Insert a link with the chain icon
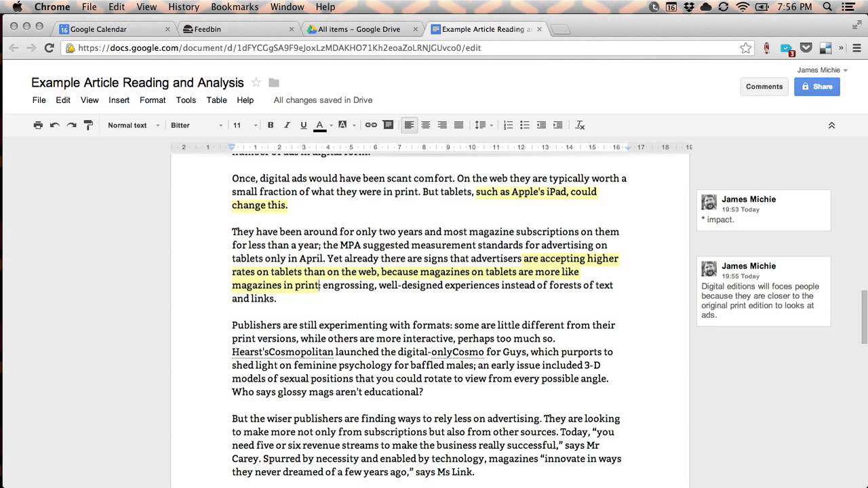 pos(371,125)
